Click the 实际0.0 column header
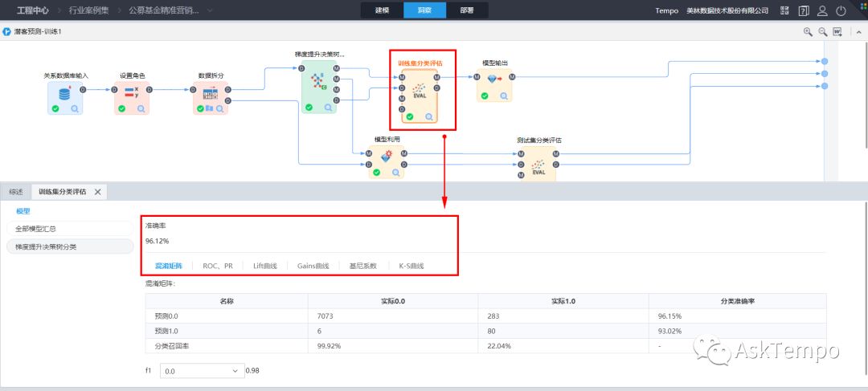Viewport: 868px width, 391px height. click(x=393, y=301)
